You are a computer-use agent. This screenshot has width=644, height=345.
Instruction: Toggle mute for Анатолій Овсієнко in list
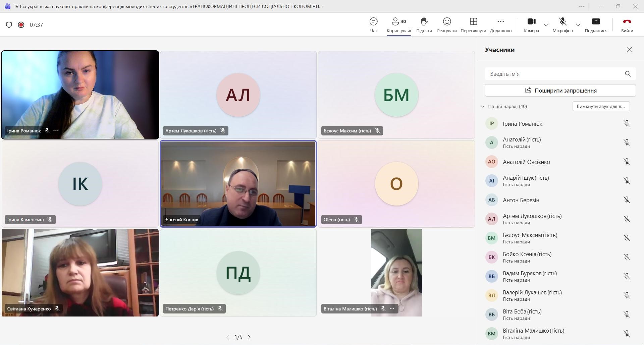pos(626,162)
